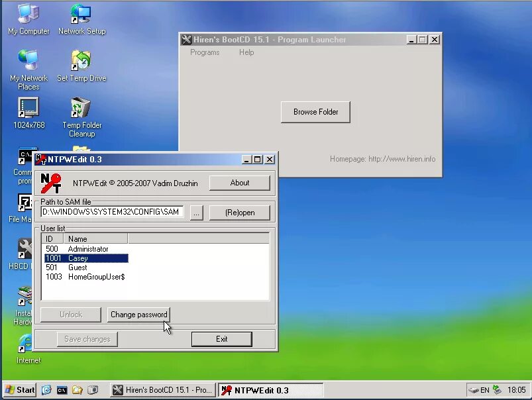Viewport: 532px width, 400px height.
Task: Open My Network Places icon
Action: pyautogui.click(x=28, y=70)
